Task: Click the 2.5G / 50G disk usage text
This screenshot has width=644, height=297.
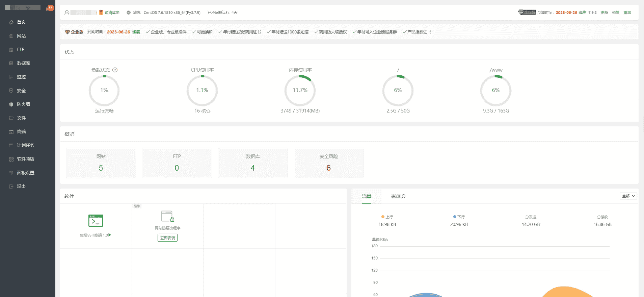Action: point(398,111)
